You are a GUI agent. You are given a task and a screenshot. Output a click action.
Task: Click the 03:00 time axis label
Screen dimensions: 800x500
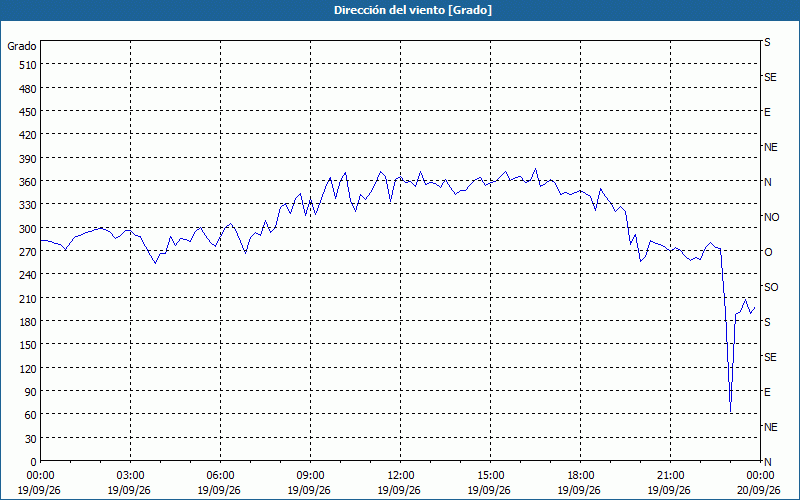(131, 476)
